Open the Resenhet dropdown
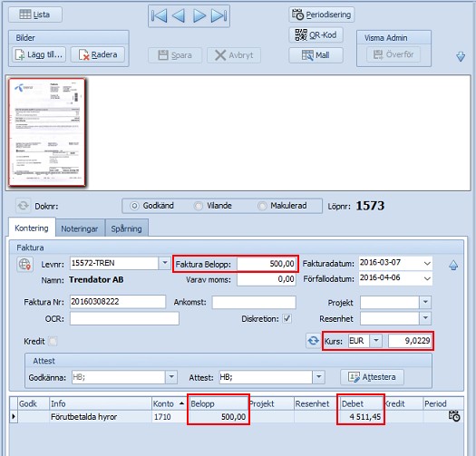Viewport: 476px width, 456px height. tap(425, 318)
